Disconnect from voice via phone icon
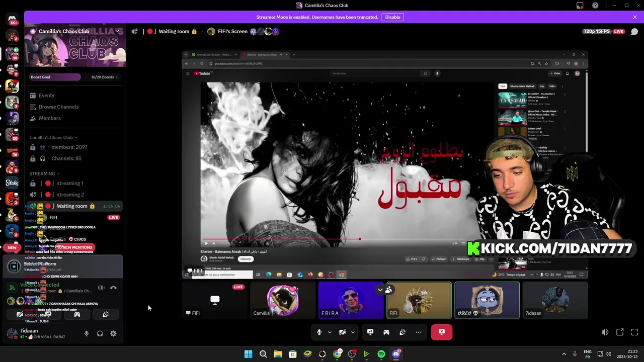 click(113, 288)
